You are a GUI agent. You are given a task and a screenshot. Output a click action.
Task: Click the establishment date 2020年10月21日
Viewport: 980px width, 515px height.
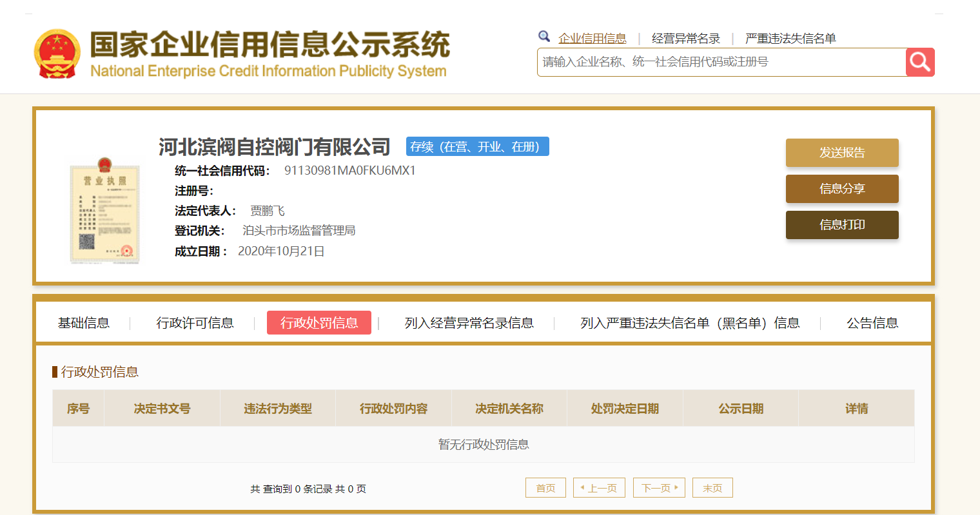click(281, 251)
